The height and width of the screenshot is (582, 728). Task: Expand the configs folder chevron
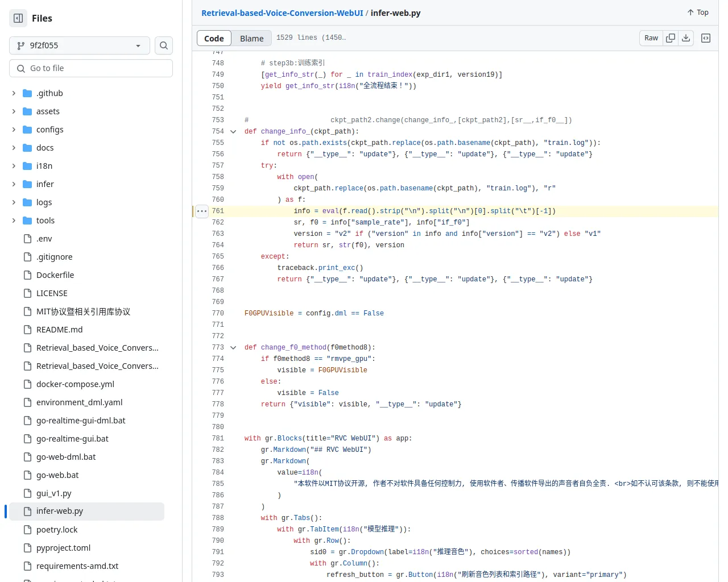pos(14,130)
